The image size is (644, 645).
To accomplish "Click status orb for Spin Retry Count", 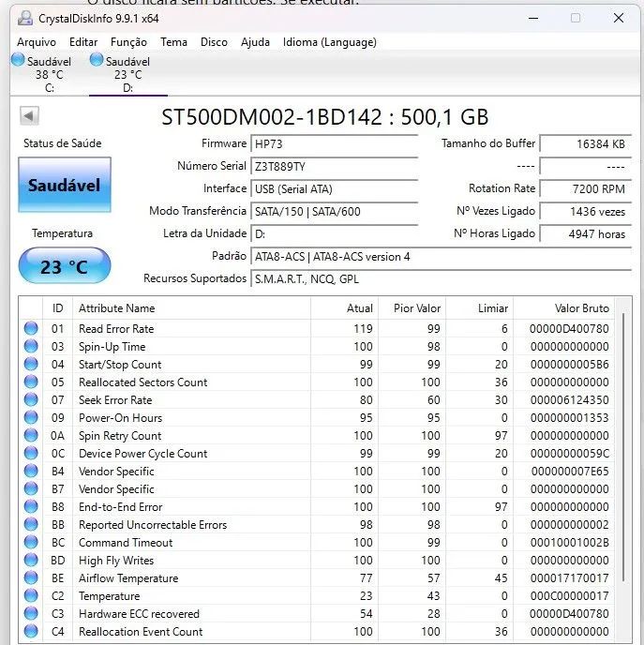I will click(x=31, y=435).
